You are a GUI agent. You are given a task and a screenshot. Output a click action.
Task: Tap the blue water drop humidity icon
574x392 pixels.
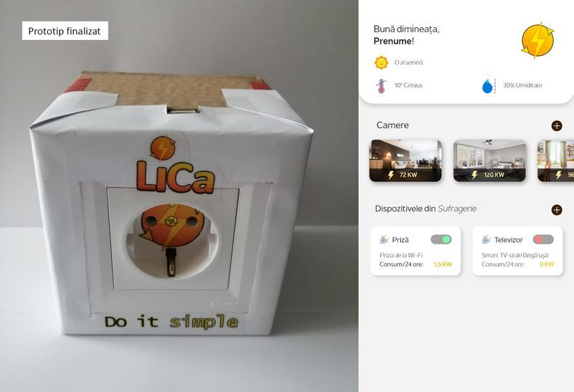[489, 86]
